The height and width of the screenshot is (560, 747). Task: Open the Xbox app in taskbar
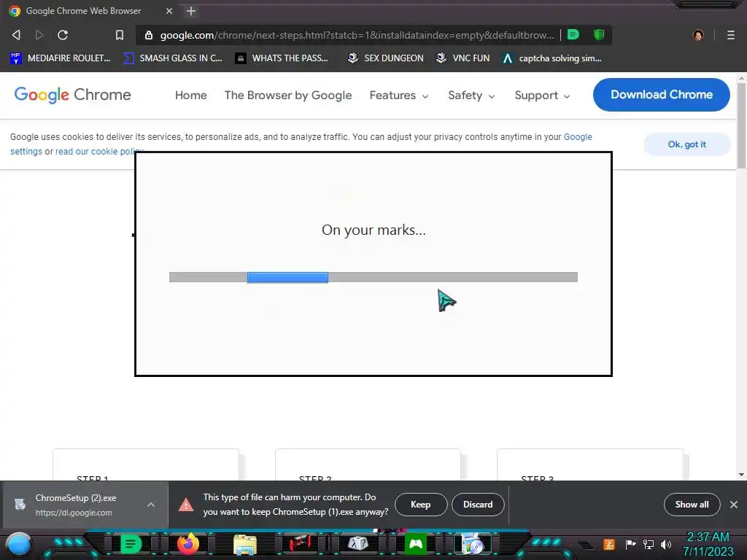[x=415, y=544]
